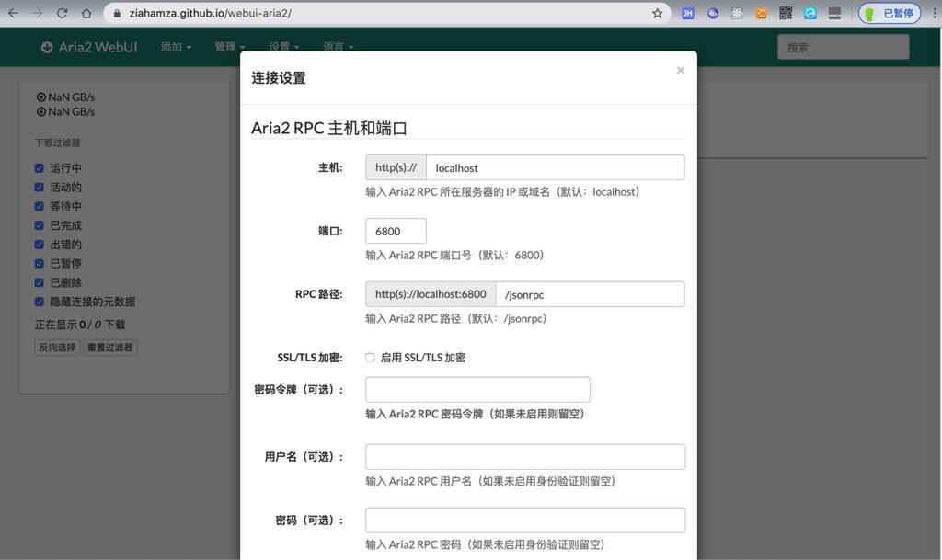
Task: Click the 主机 localhost input field
Action: (x=555, y=167)
